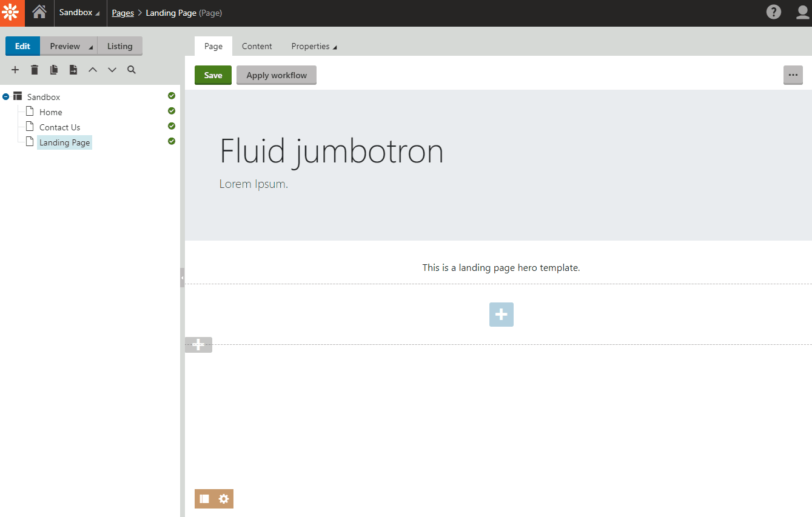
Task: Open the Sandbox site dropdown
Action: tap(80, 13)
